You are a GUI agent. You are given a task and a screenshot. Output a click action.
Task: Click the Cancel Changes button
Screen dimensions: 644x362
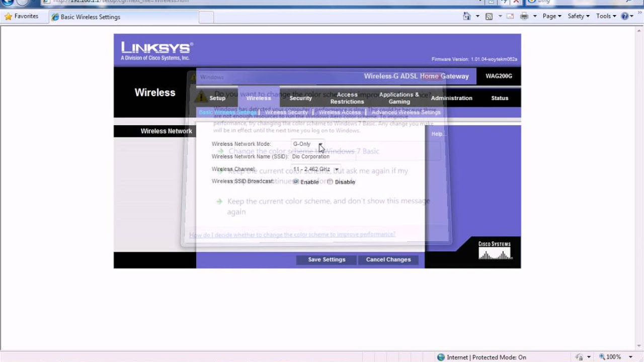(388, 259)
